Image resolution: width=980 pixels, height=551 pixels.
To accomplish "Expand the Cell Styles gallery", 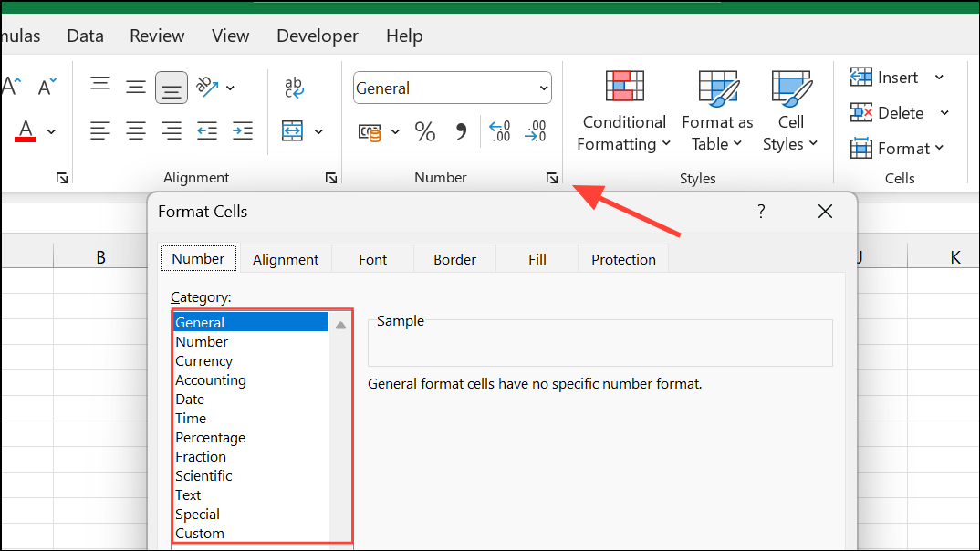I will (790, 109).
